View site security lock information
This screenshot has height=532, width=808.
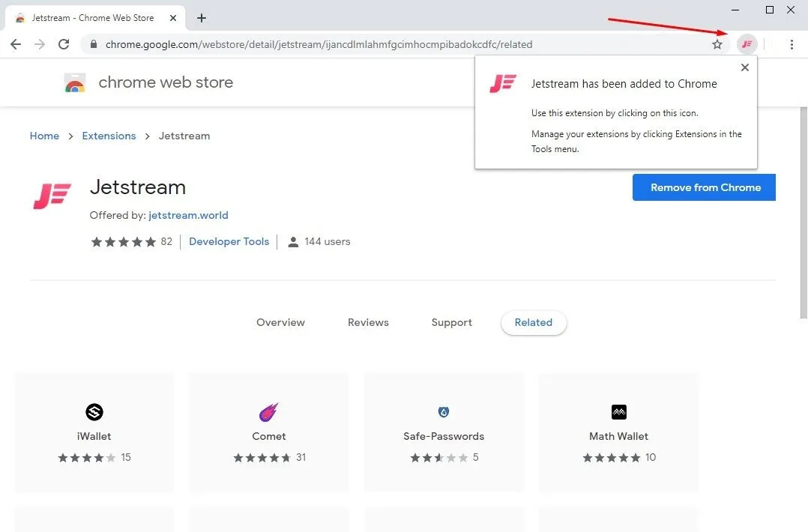coord(93,44)
